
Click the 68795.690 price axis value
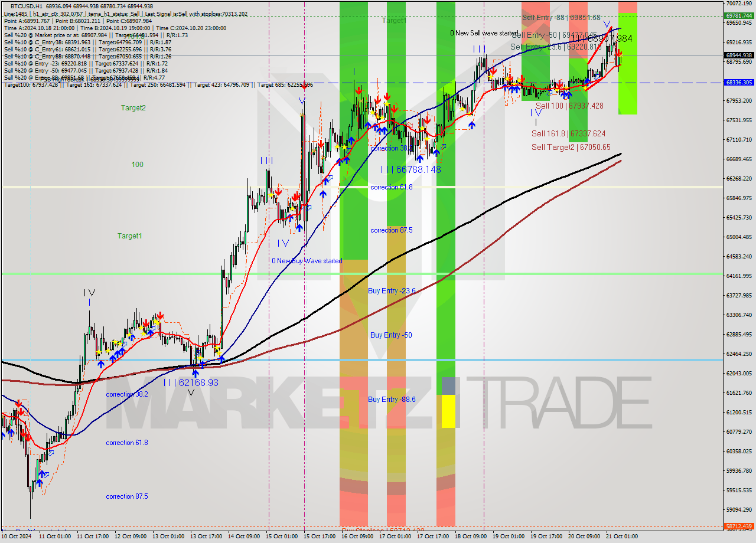tap(738, 62)
